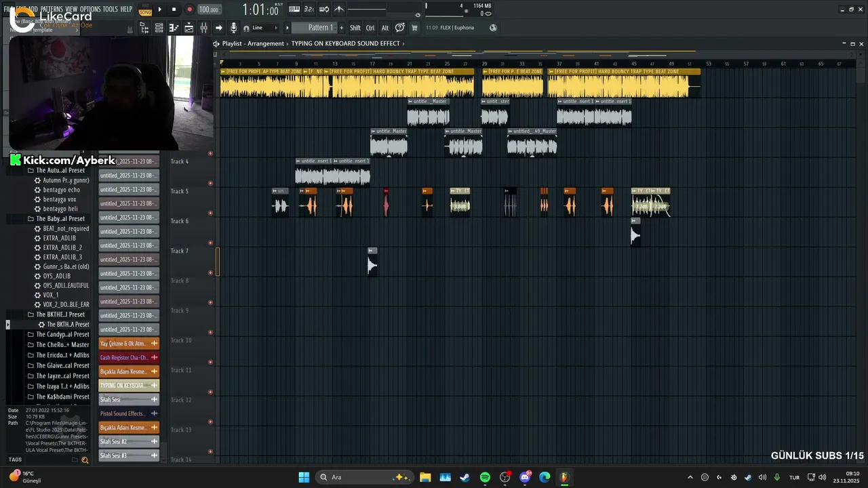868x488 pixels.
Task: Select the VOX_1 preset
Action: [47, 295]
